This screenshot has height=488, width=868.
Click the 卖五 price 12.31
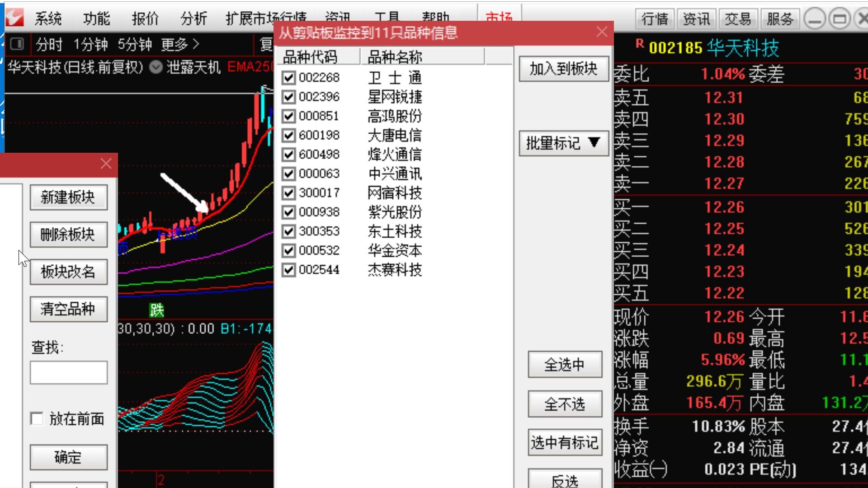(x=724, y=98)
